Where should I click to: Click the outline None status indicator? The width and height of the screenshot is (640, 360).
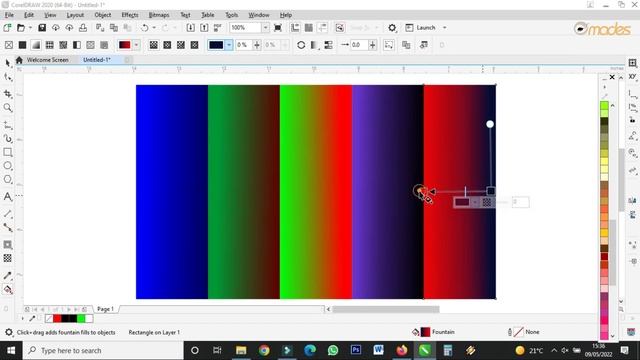tap(524, 332)
